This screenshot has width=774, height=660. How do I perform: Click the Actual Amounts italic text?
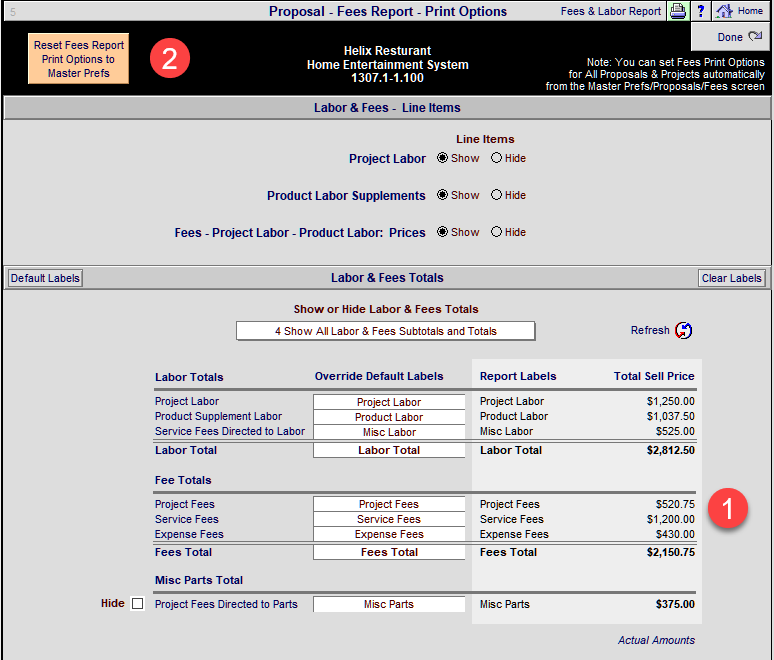(656, 640)
